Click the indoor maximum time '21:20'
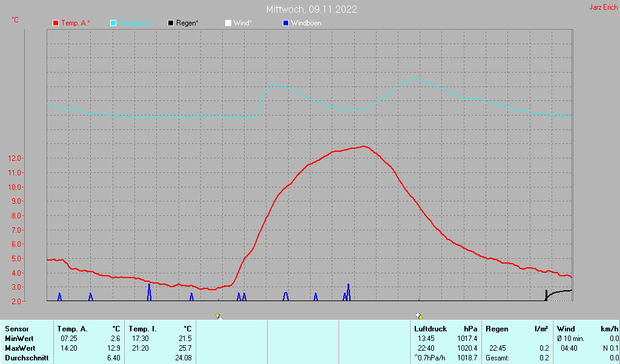620x364 pixels. coord(140,349)
